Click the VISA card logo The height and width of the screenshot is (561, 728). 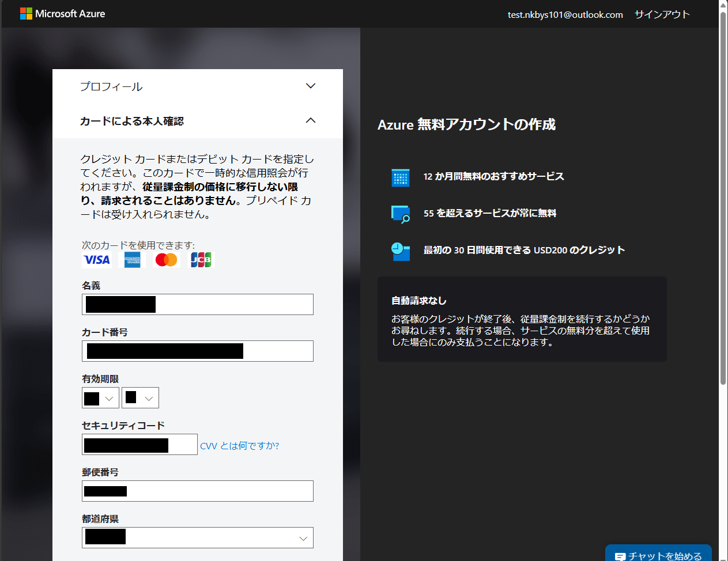click(97, 260)
